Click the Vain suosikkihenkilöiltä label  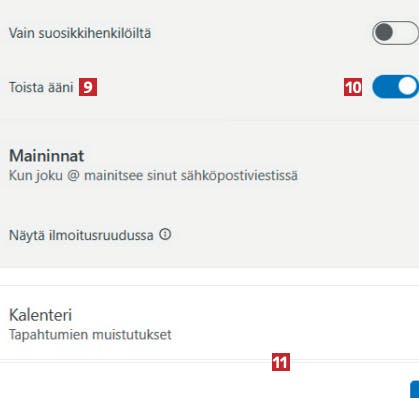(x=80, y=33)
